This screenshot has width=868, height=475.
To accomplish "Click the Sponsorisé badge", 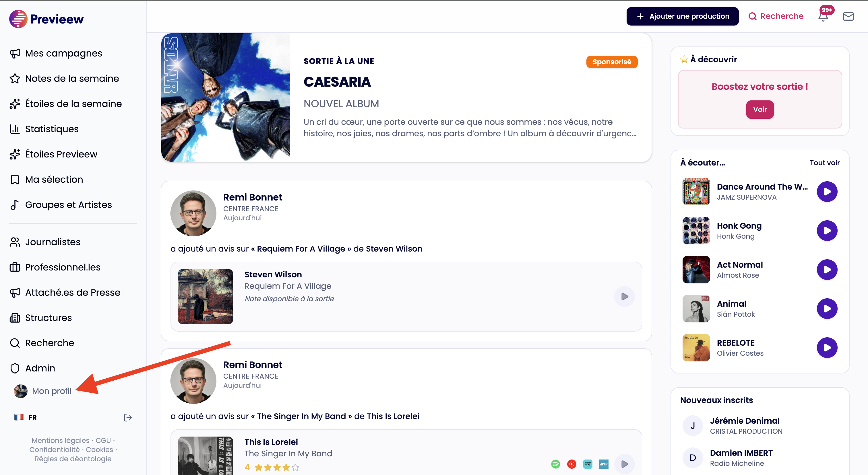I will coord(612,62).
